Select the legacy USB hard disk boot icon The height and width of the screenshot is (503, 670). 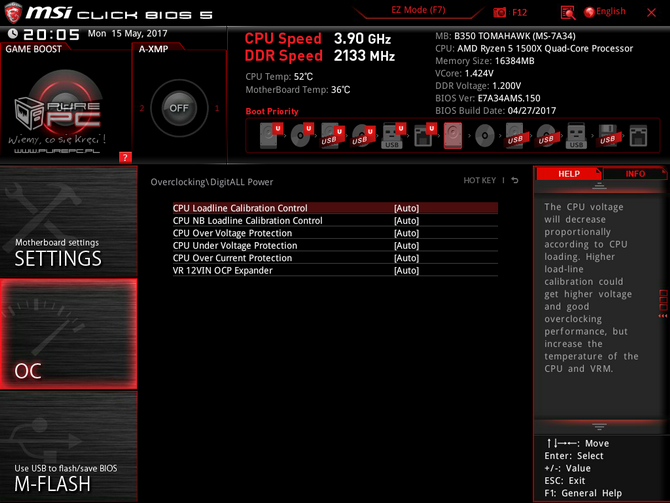515,135
